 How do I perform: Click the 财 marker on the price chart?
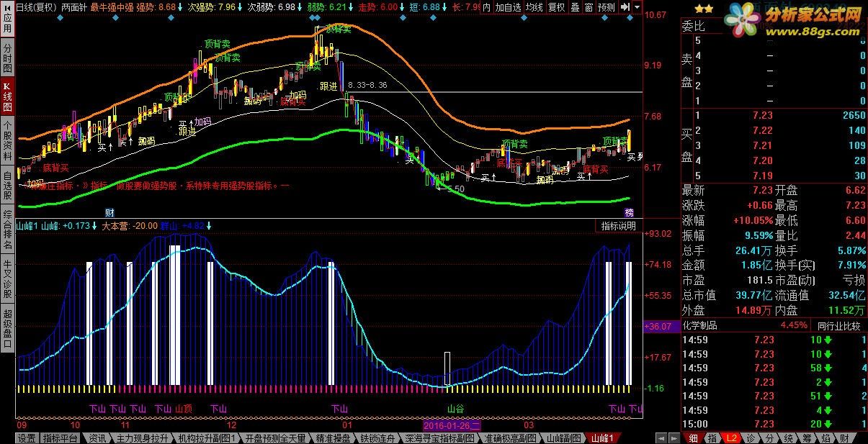[x=109, y=212]
